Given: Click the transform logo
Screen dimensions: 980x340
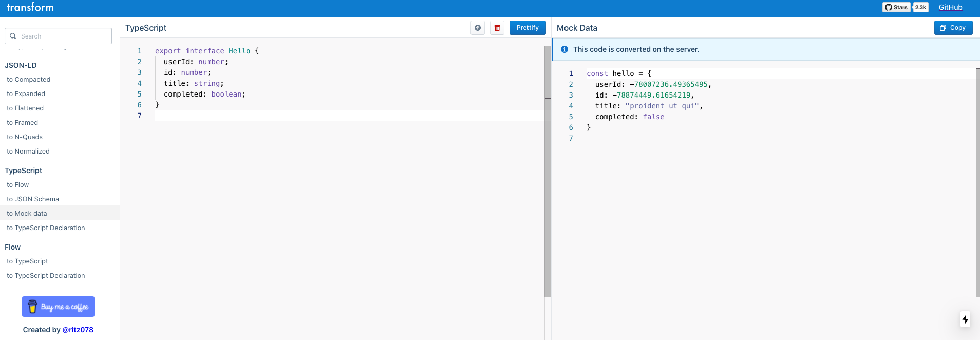Looking at the screenshot, I should point(30,7).
